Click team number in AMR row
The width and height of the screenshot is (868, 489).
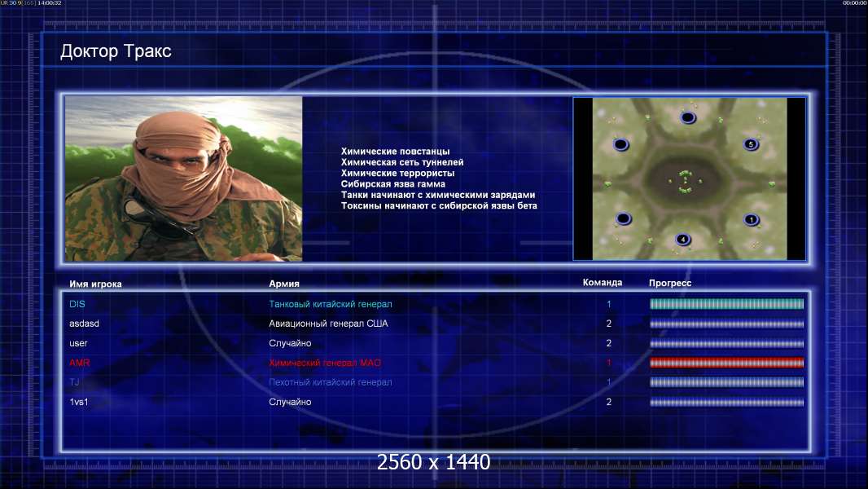coord(609,363)
